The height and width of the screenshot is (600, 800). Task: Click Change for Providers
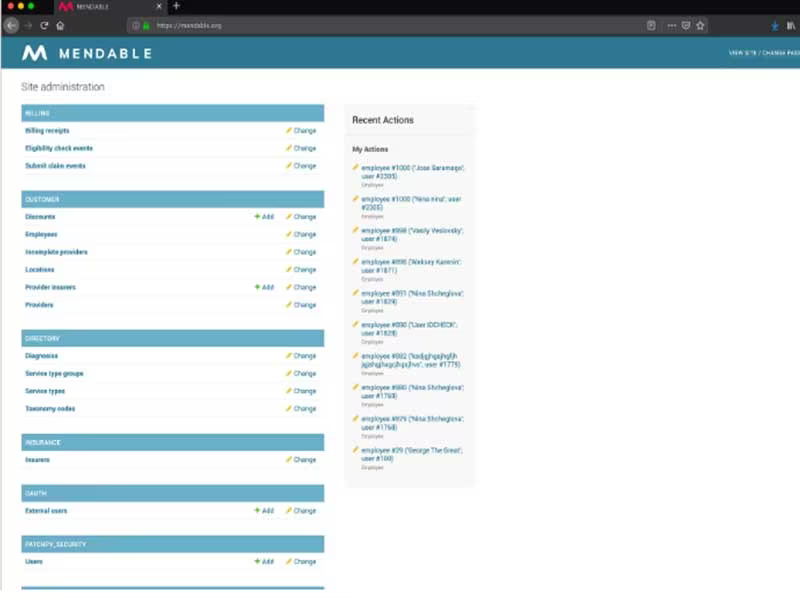click(x=302, y=305)
